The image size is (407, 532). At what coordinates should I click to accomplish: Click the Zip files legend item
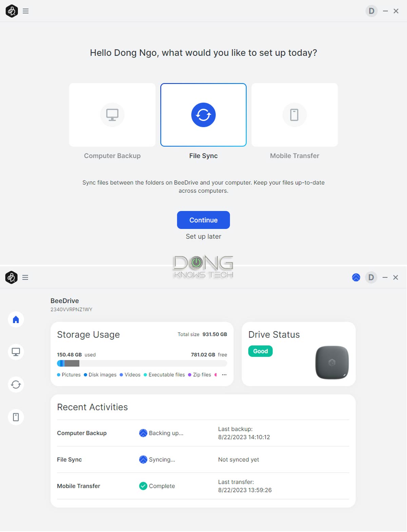click(199, 375)
